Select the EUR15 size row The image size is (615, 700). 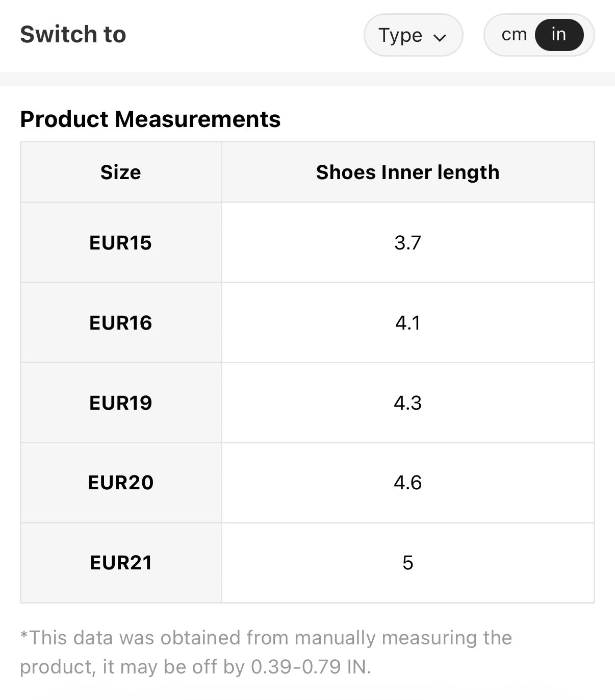tap(120, 243)
